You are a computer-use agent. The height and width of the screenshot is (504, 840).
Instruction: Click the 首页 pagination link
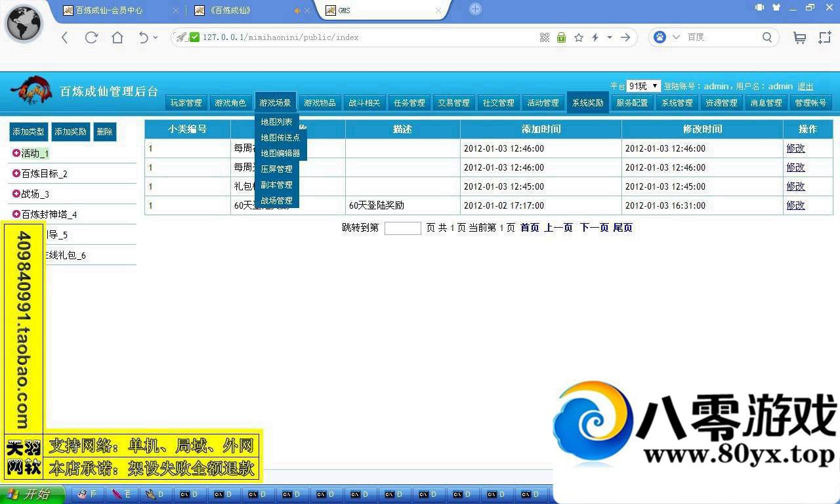click(x=530, y=228)
